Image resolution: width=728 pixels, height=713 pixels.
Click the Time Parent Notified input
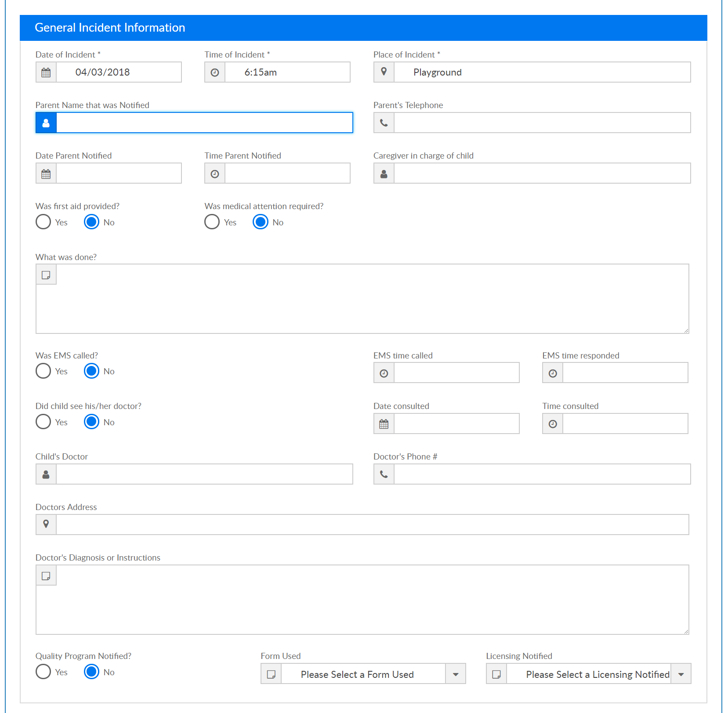point(288,174)
